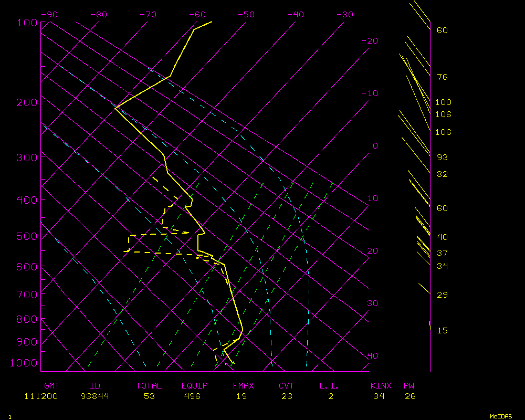Click the CVT label

coord(287,386)
